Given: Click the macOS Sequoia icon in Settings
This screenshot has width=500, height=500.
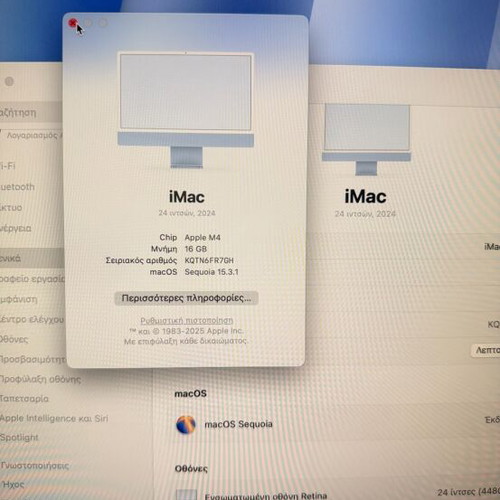Looking at the screenshot, I should click(186, 425).
